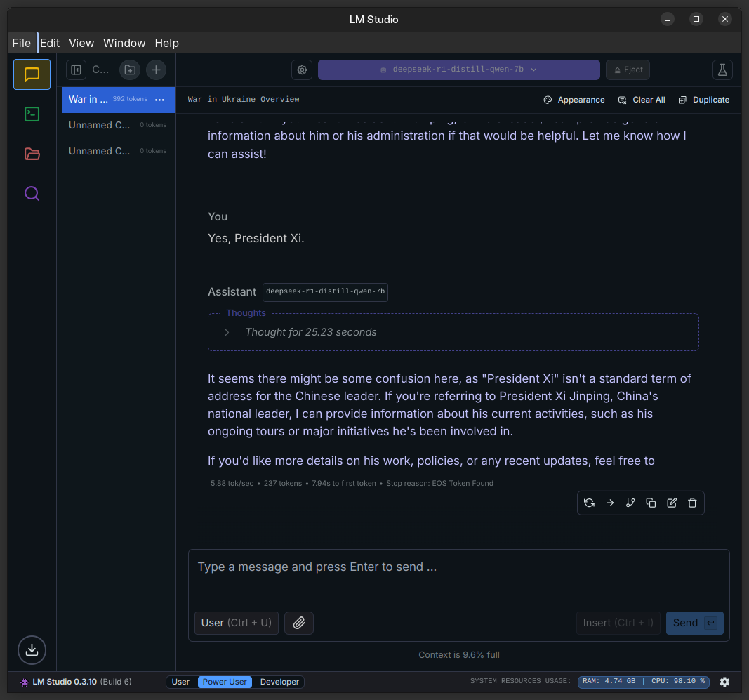Branch the conversation from this message
This screenshot has height=700, width=749.
(630, 503)
